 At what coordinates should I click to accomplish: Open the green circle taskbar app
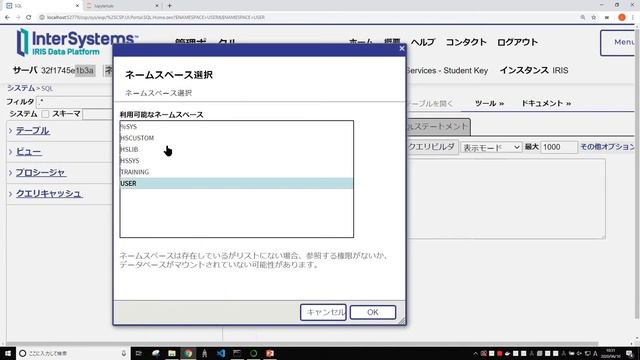point(253,353)
